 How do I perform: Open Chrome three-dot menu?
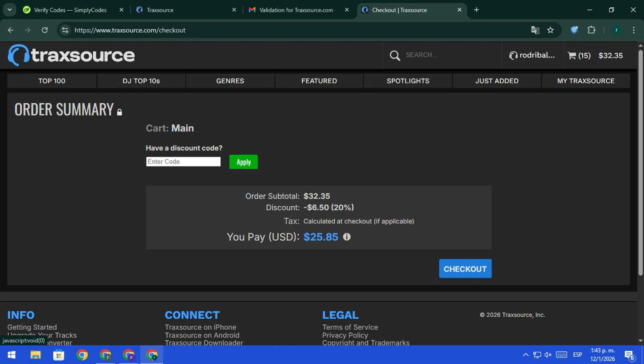coord(634,30)
